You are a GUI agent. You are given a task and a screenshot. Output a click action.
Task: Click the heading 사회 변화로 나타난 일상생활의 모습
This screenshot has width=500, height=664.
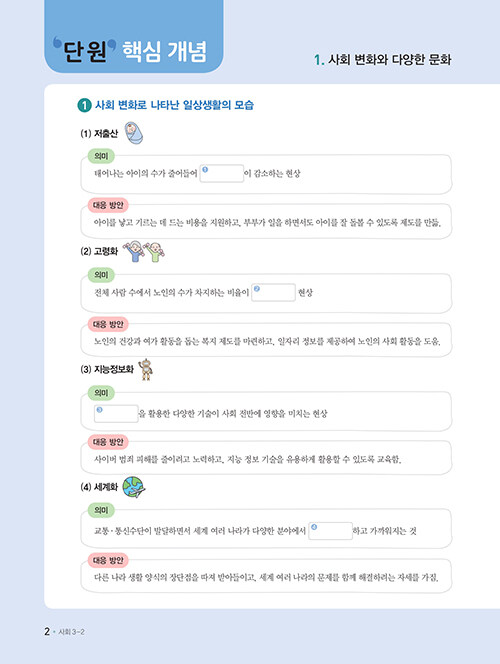tap(174, 105)
